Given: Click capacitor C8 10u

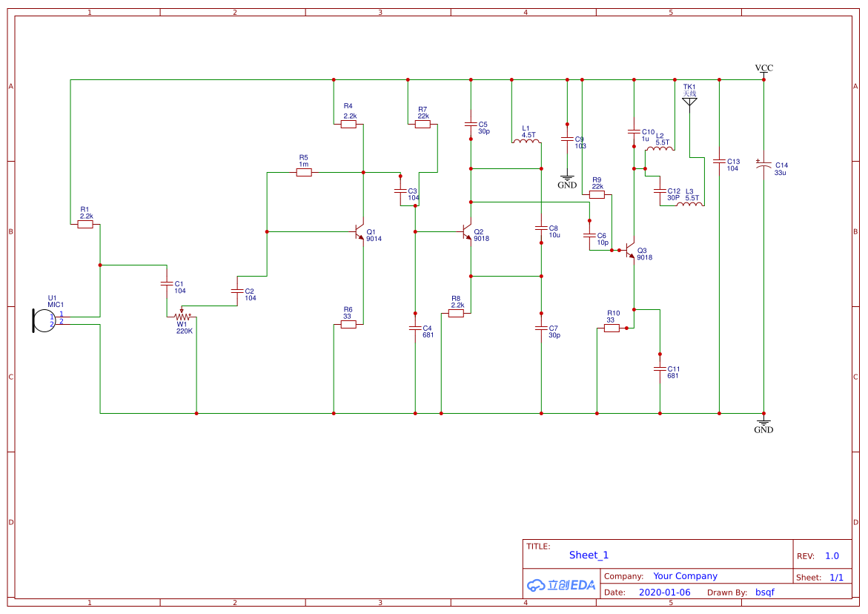Looking at the screenshot, I should click(541, 228).
